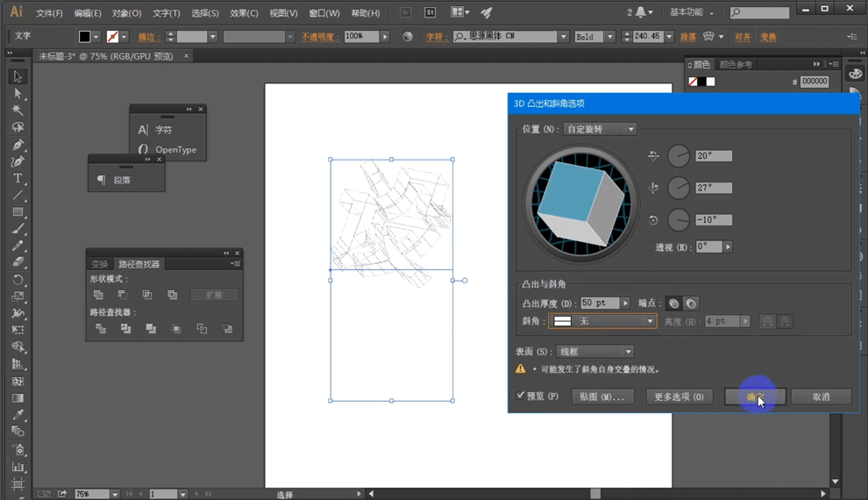
Task: Pick the Rectangle tool
Action: (18, 212)
